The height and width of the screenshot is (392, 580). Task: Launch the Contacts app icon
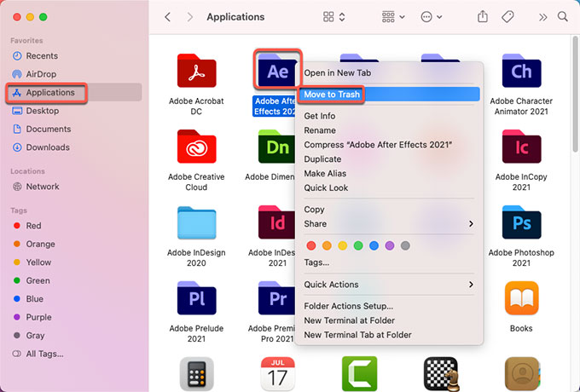coord(522,373)
